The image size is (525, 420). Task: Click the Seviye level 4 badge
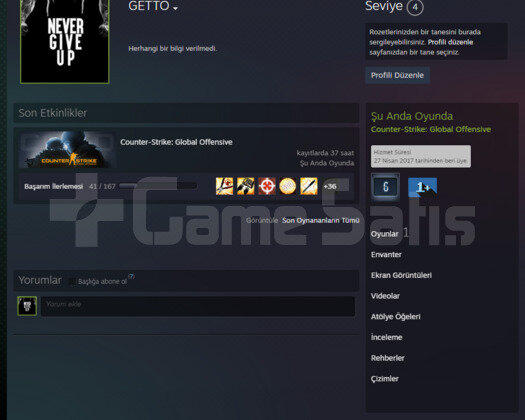(415, 7)
